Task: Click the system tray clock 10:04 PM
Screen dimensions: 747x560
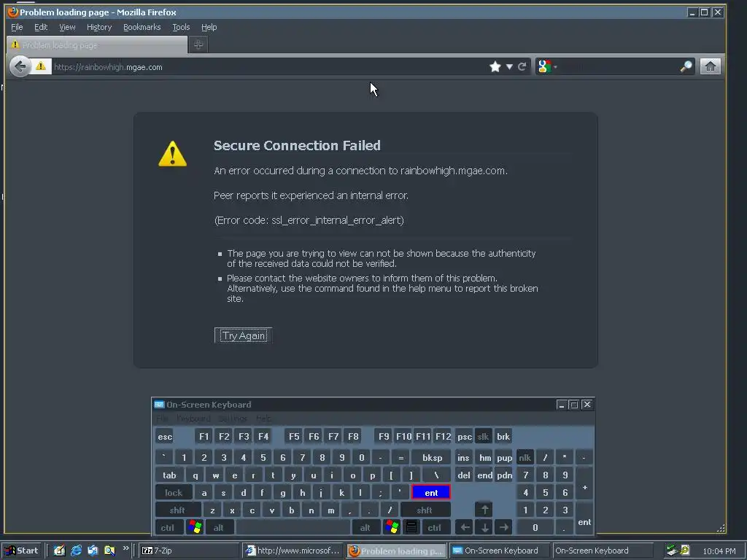Action: pyautogui.click(x=719, y=551)
